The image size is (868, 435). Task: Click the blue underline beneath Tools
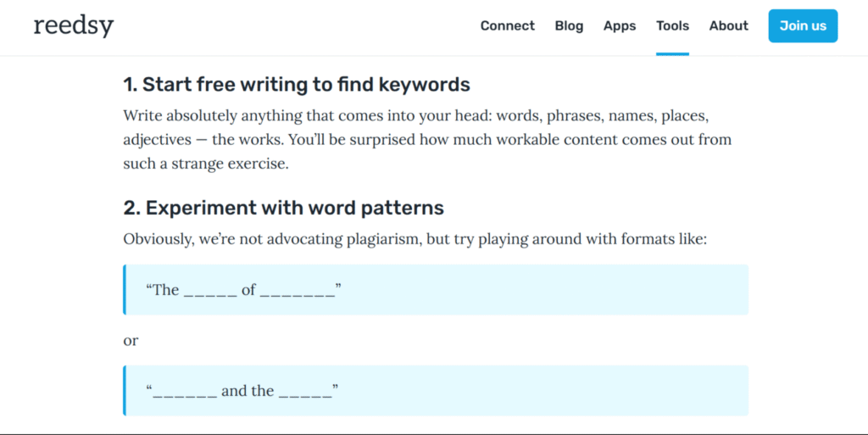[x=672, y=54]
